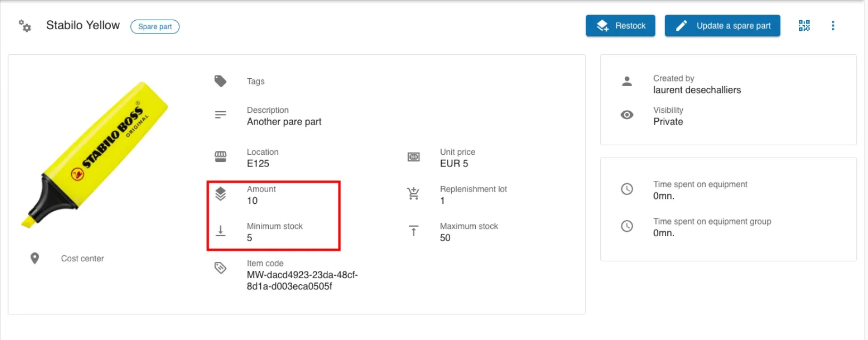Viewport: 868px width, 340px height.
Task: Select location value E125
Action: coord(258,163)
